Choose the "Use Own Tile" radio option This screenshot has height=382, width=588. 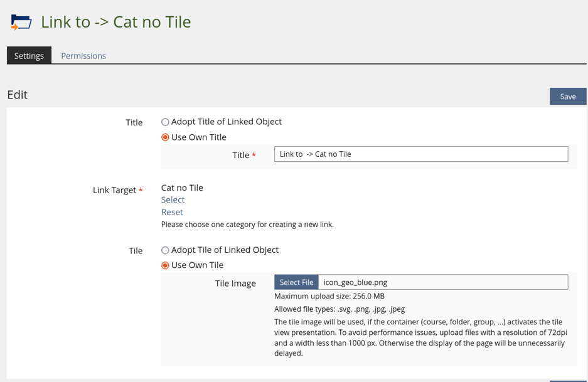(x=166, y=265)
